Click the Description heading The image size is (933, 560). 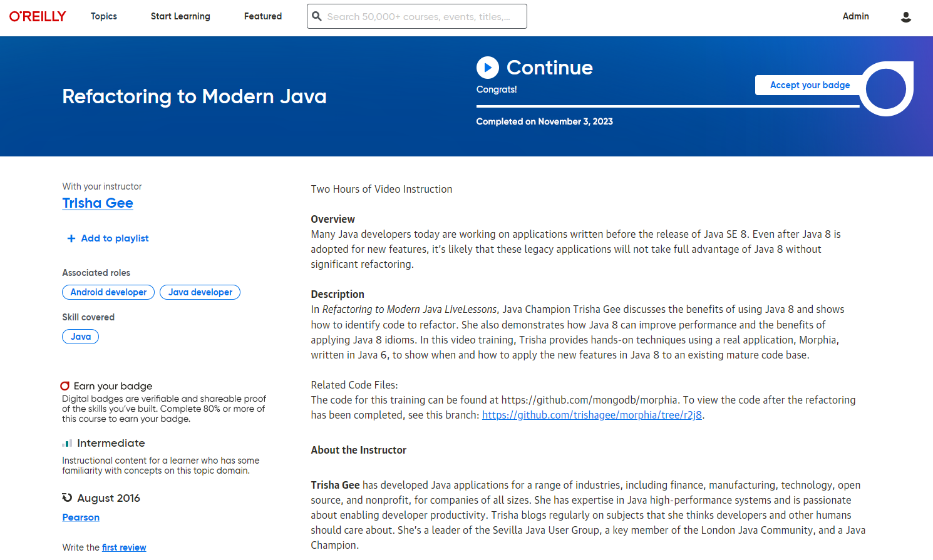[x=338, y=294]
